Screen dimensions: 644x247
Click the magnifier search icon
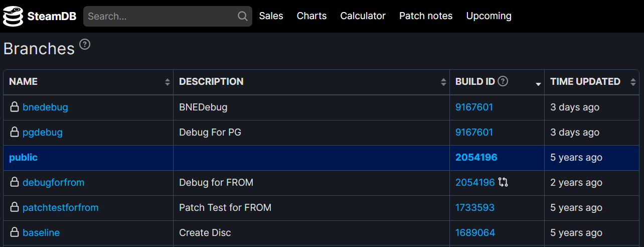tap(243, 16)
